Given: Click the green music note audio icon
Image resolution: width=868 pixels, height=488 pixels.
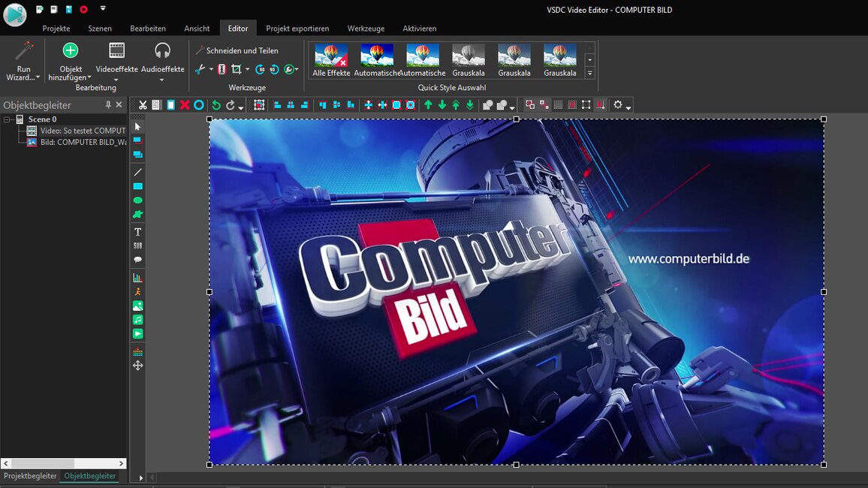Looking at the screenshot, I should point(137,320).
